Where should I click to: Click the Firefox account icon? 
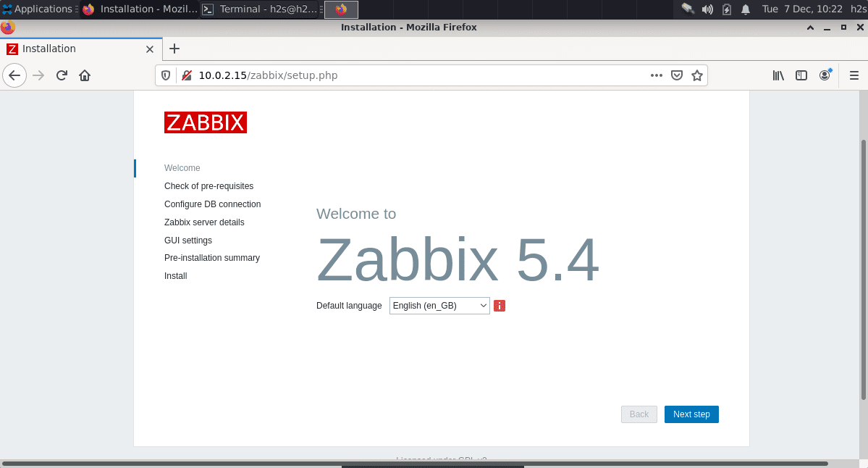click(825, 75)
